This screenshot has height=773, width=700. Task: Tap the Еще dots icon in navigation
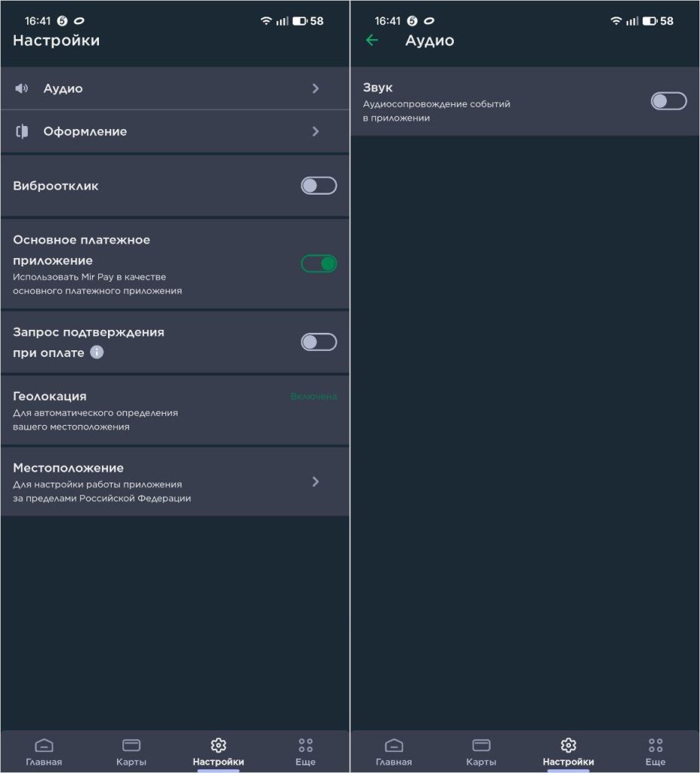[x=304, y=744]
